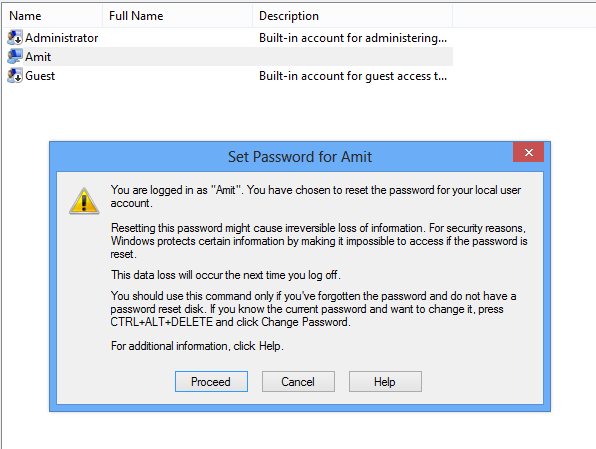Click the Guest user account icon

click(15, 76)
